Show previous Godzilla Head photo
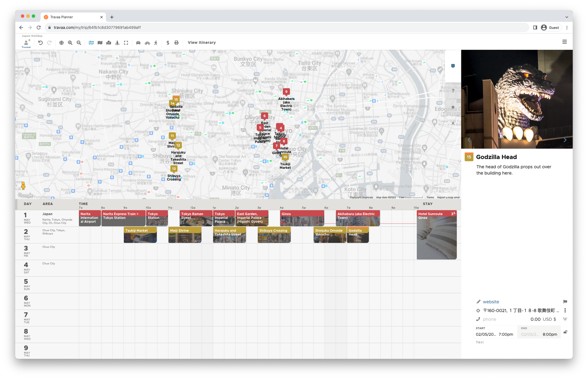 coord(469,140)
